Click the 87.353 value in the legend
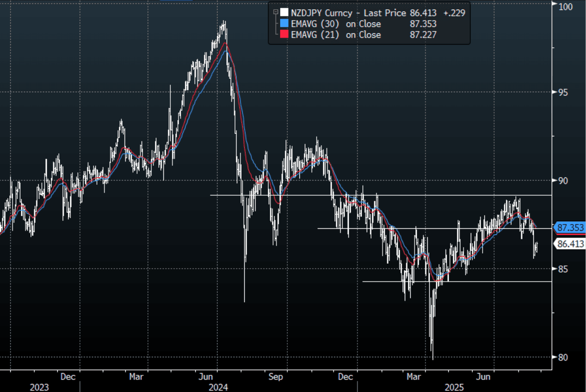 pyautogui.click(x=423, y=24)
